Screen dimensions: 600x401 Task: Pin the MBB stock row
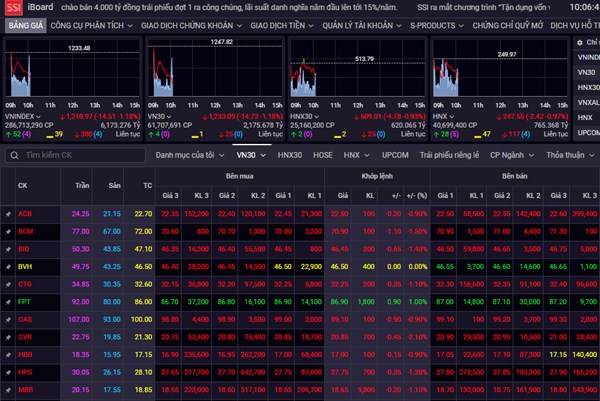pyautogui.click(x=8, y=389)
